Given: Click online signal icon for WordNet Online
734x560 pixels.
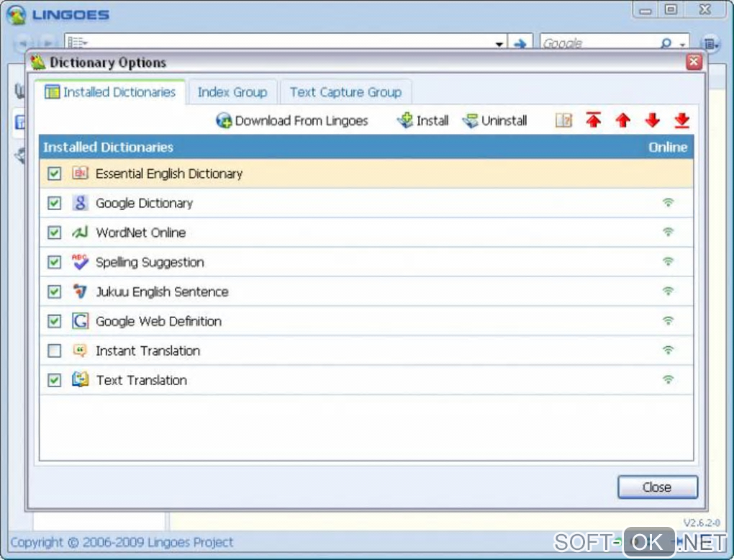Looking at the screenshot, I should click(x=668, y=232).
